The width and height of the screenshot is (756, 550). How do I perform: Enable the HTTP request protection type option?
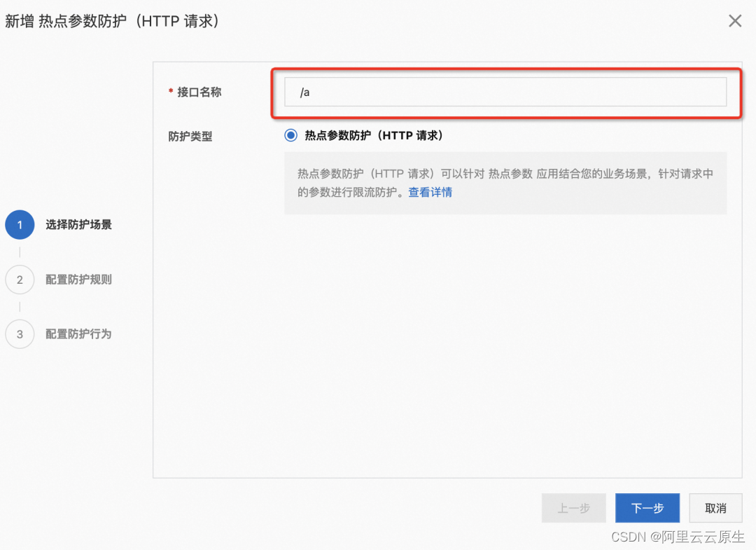(290, 135)
